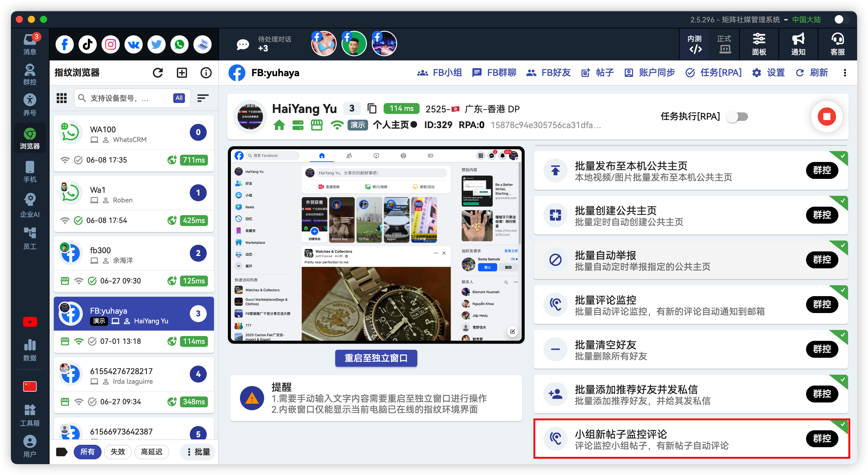
Task: Select the 61554276728217 browser card
Action: (134, 385)
